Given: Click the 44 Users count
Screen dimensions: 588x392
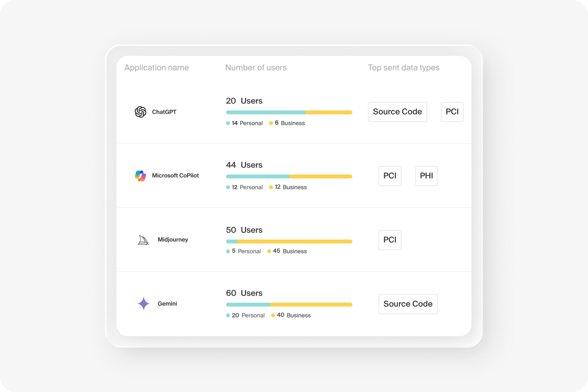Looking at the screenshot, I should (244, 165).
